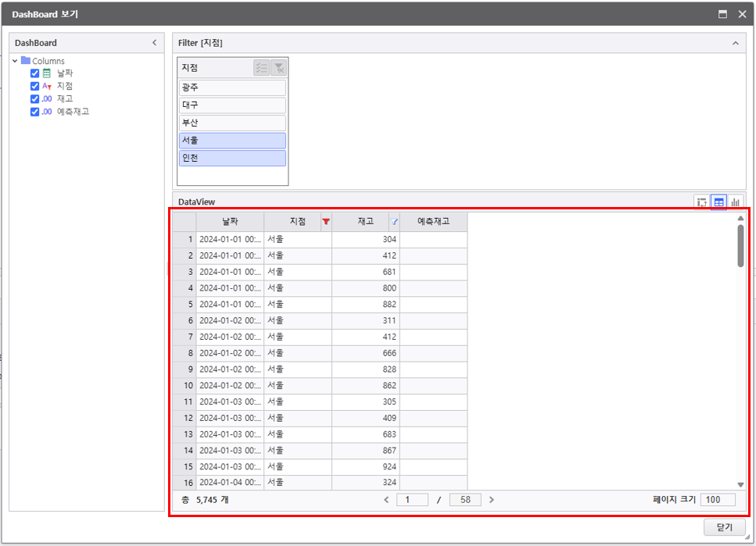This screenshot has height=546, width=756.
Task: Click the Columns folder icon
Action: coord(26,61)
